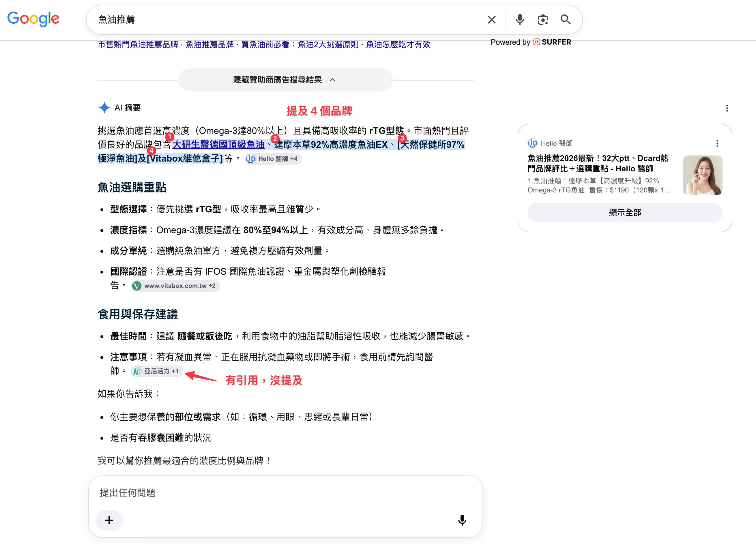Click microphone in follow-up question box
Screen dimensions: 756x547
tap(462, 520)
